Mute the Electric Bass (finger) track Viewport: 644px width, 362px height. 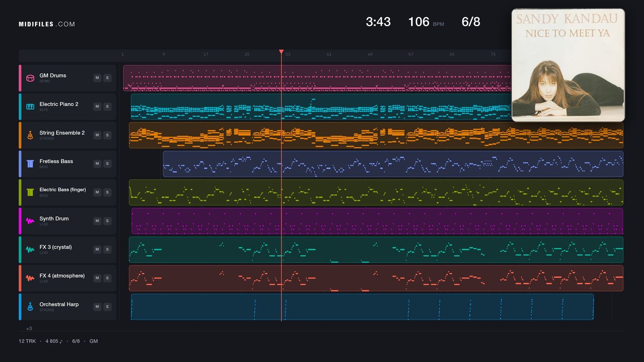coord(97,192)
